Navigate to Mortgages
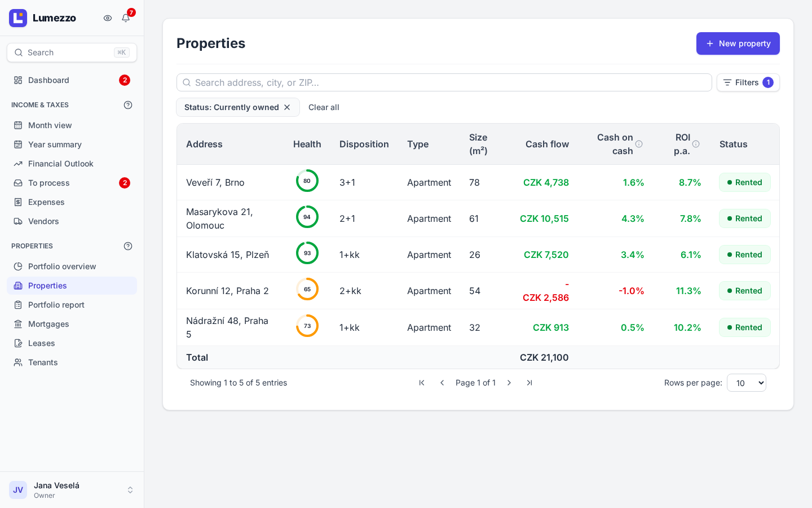 tap(72, 324)
